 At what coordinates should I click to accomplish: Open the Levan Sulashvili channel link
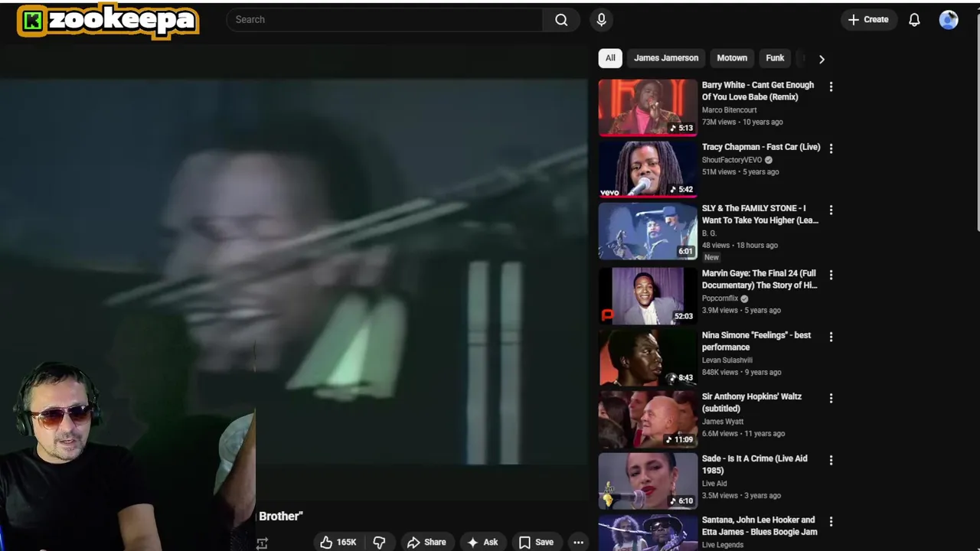[727, 360]
